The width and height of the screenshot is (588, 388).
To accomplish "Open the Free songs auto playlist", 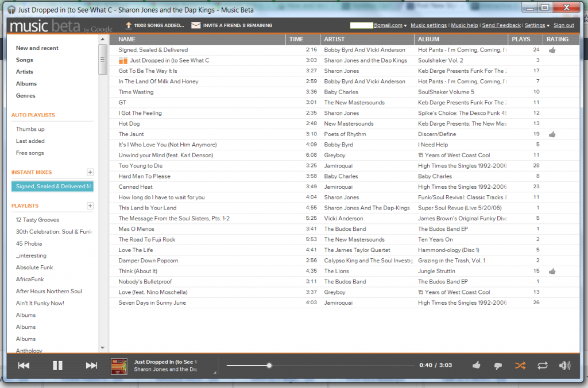I will [30, 153].
